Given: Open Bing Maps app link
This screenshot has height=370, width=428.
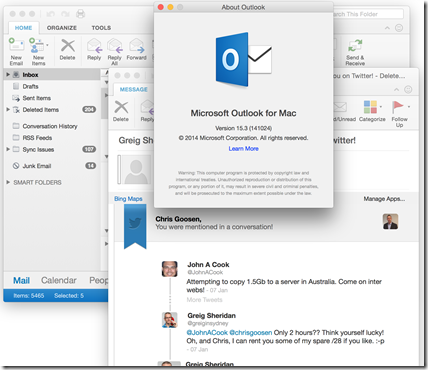Looking at the screenshot, I should pyautogui.click(x=128, y=199).
